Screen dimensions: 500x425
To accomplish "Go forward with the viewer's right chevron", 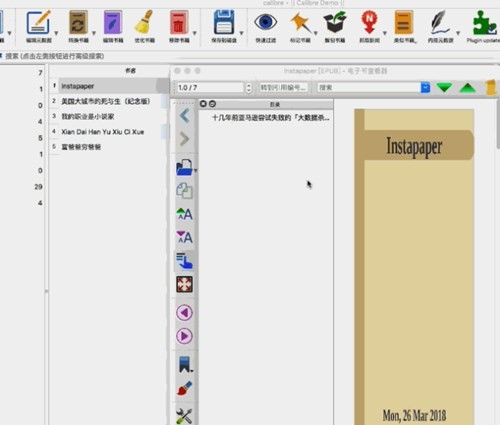I will [x=184, y=139].
